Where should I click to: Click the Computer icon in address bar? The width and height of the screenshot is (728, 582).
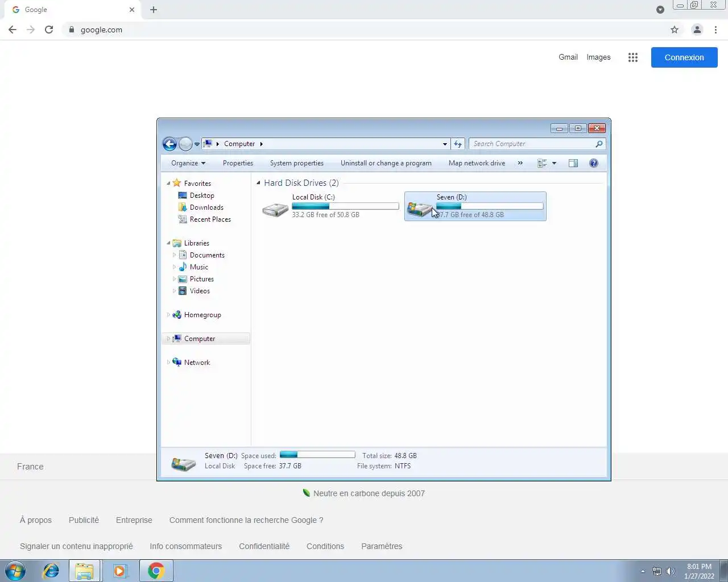[x=208, y=144]
